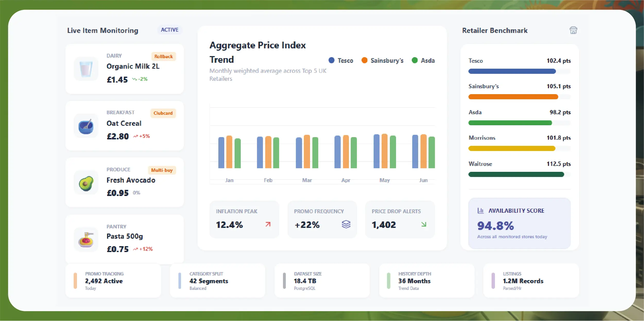Viewport: 644px width, 321px height.
Task: Click the ACTIVE status badge
Action: (170, 30)
